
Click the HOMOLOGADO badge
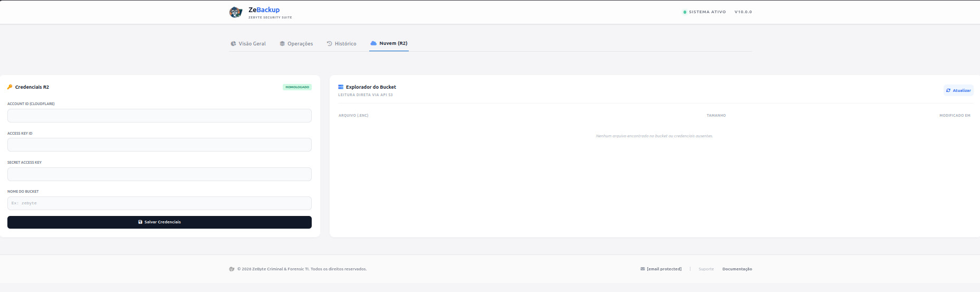[297, 87]
